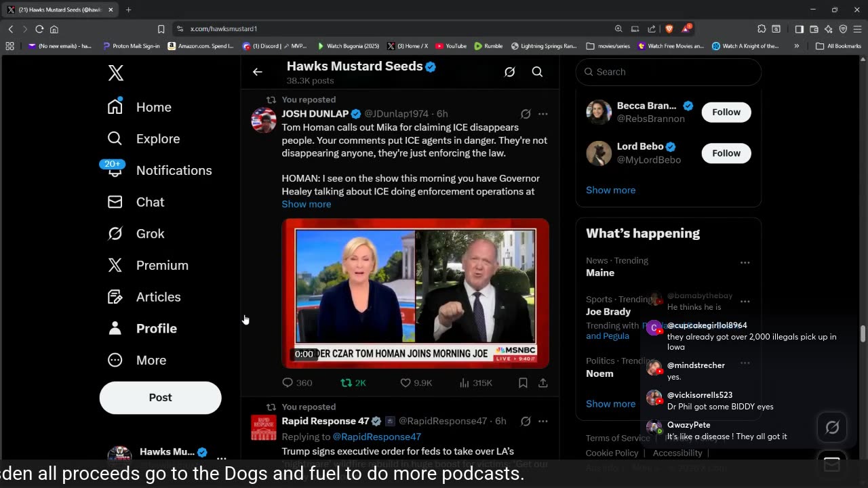Viewport: 868px width, 488px height.
Task: Focus the X Search field
Action: click(x=669, y=72)
